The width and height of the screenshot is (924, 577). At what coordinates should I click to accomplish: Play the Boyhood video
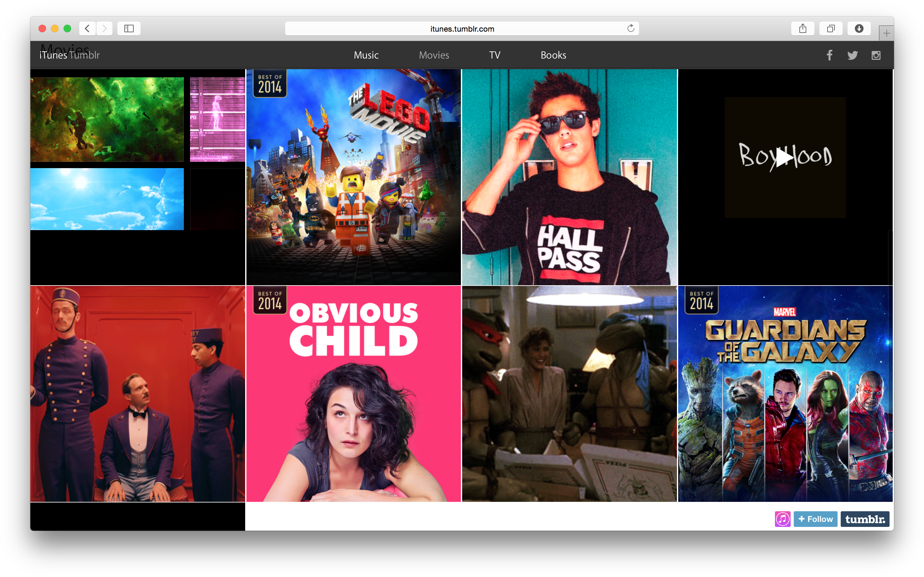pos(784,157)
